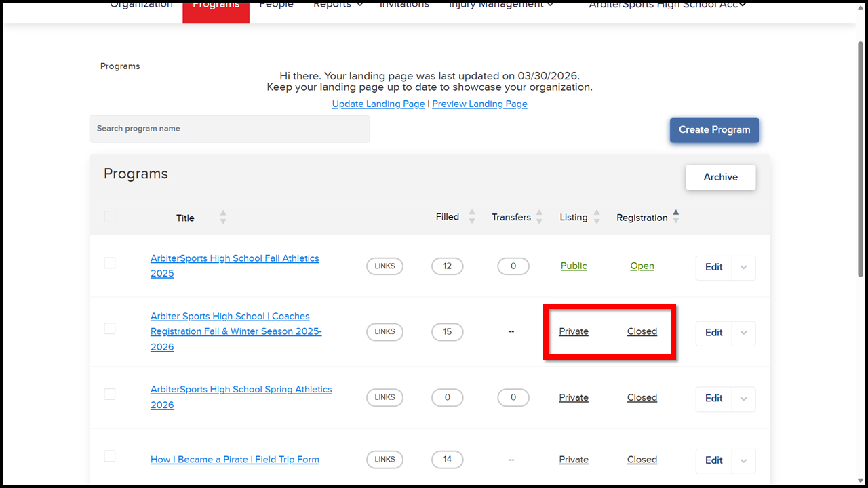Show LINKS for the Coaches Registration program

point(384,332)
